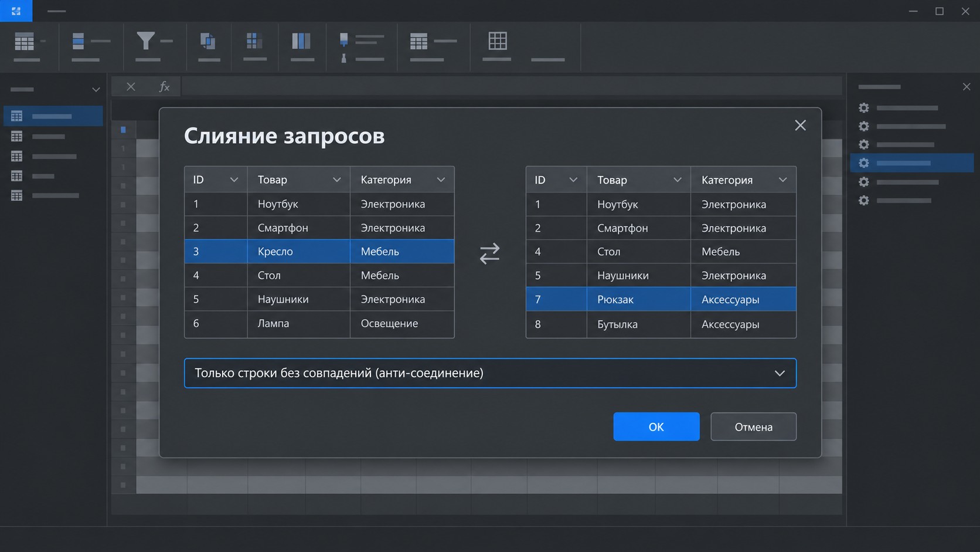Select the highlighted first query in left panel
The width and height of the screenshot is (980, 552).
point(53,116)
